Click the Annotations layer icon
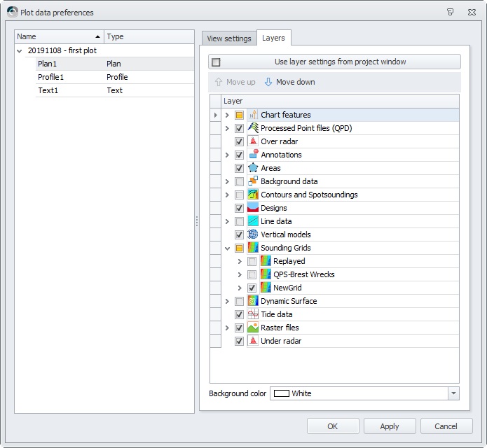This screenshot has height=448, width=487. tap(253, 155)
